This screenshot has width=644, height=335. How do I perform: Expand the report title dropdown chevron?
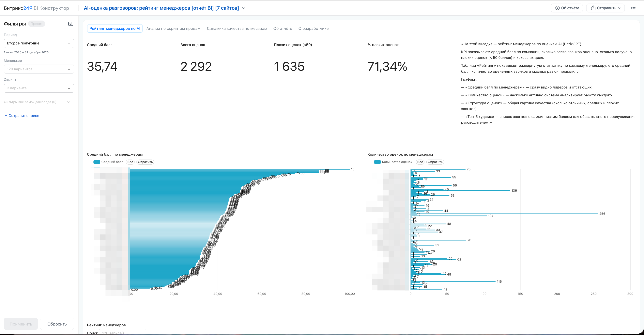click(244, 8)
